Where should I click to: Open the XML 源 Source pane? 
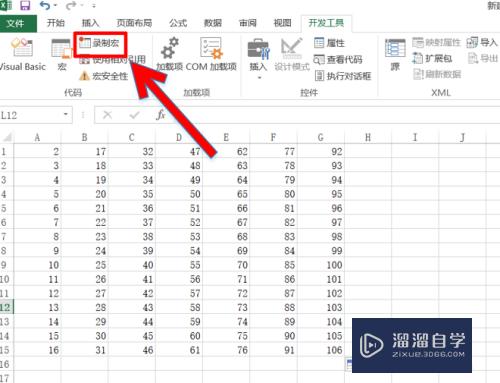coord(395,55)
